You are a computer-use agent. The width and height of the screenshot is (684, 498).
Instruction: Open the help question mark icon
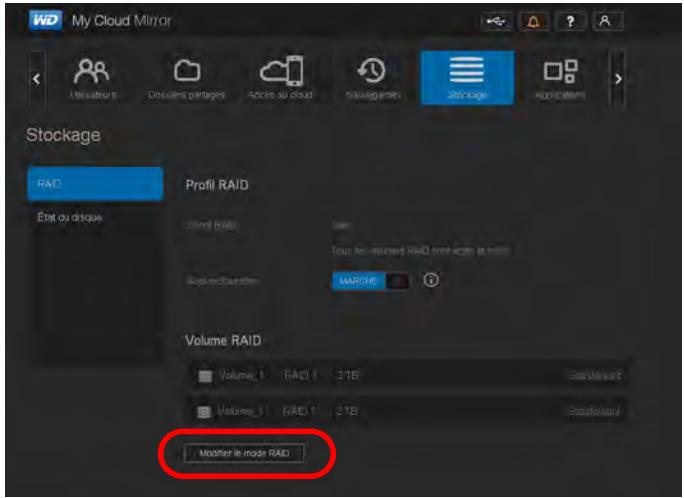(x=570, y=21)
